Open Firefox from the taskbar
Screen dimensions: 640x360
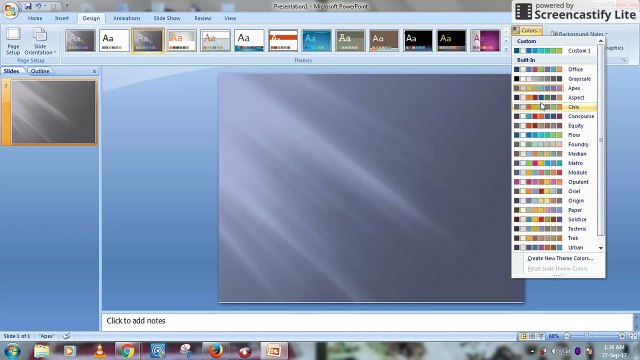pos(216,351)
